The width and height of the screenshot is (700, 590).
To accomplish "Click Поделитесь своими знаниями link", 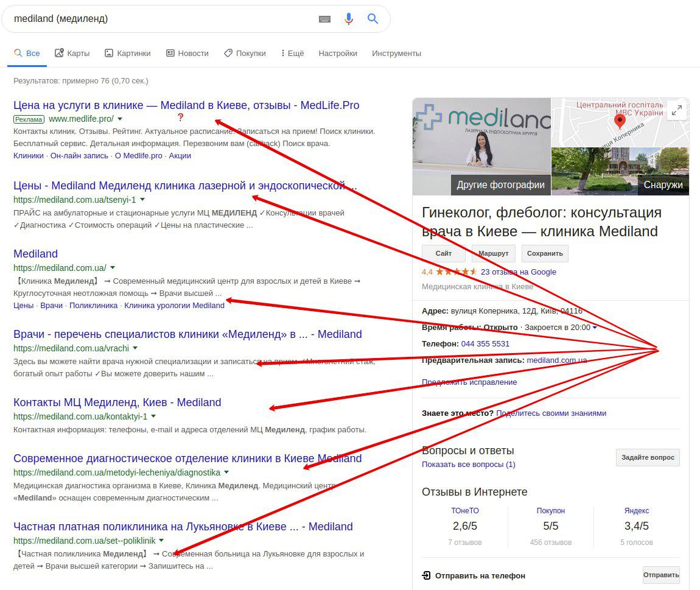I will point(551,413).
